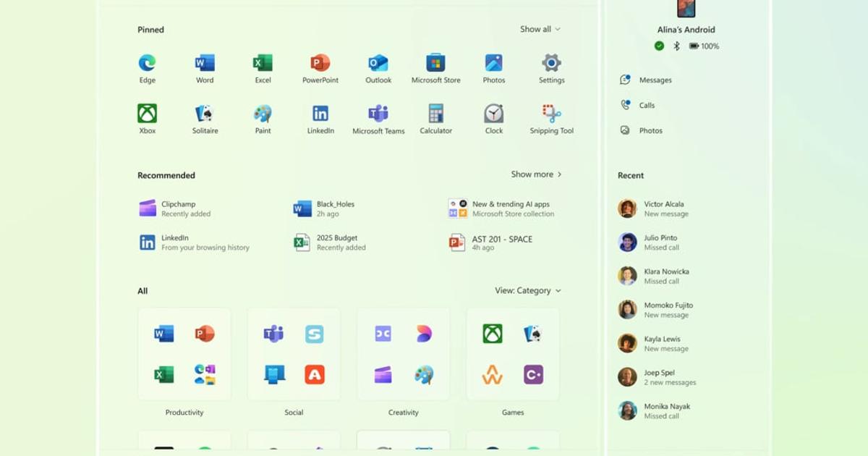Open Xbox icon in the Games folder

[493, 334]
